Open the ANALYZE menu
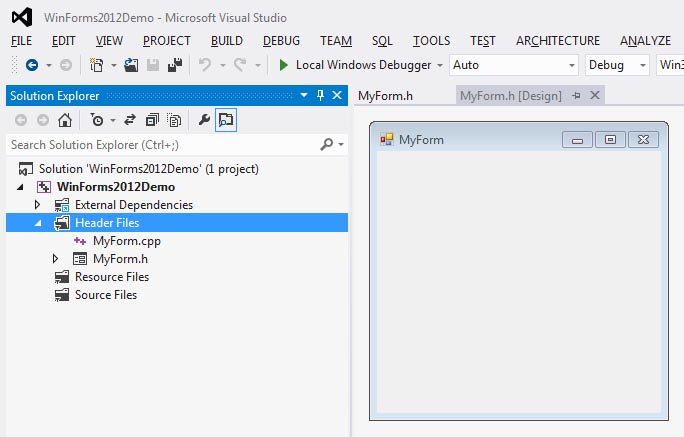The height and width of the screenshot is (437, 684). tap(646, 41)
